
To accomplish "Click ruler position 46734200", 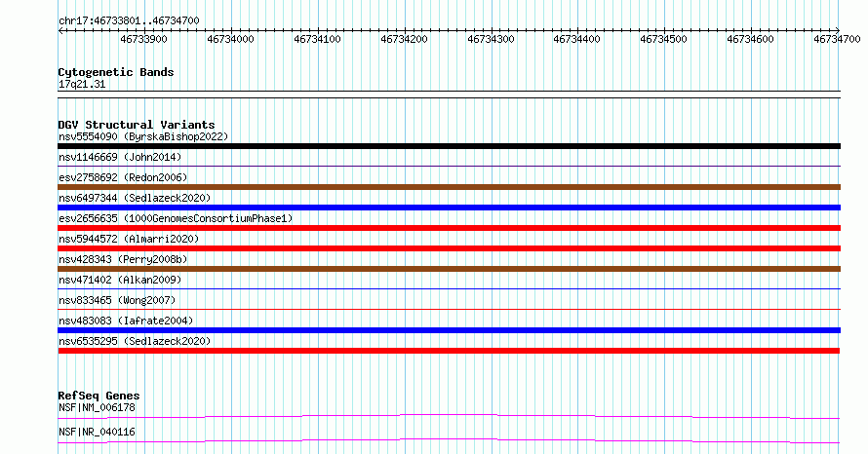I will click(x=404, y=39).
